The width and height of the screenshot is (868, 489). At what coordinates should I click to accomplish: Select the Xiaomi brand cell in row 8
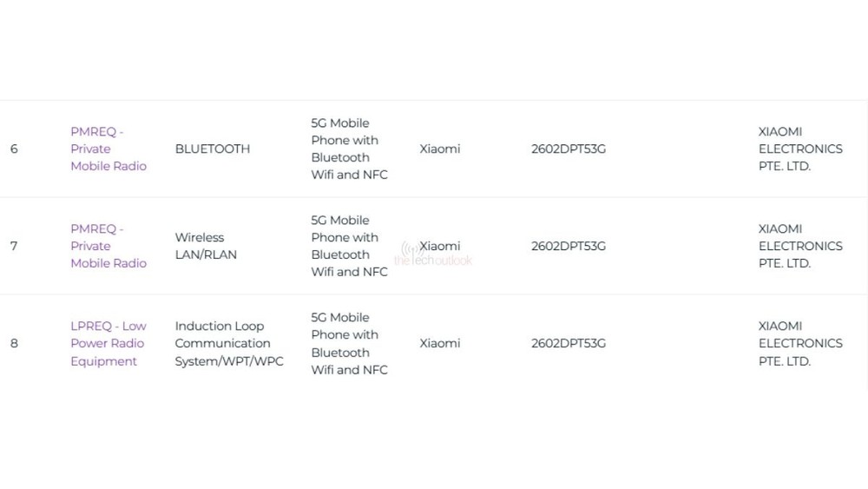click(x=440, y=343)
